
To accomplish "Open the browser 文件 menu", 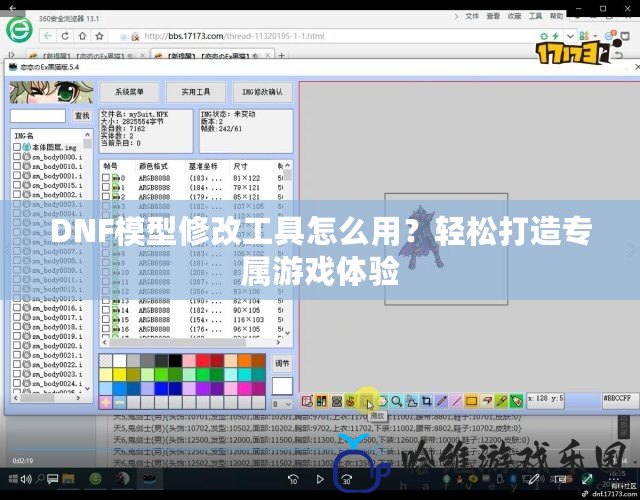I will point(472,16).
